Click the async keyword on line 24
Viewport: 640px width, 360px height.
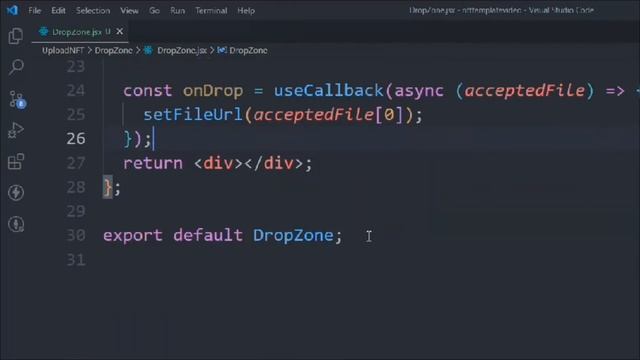419,91
